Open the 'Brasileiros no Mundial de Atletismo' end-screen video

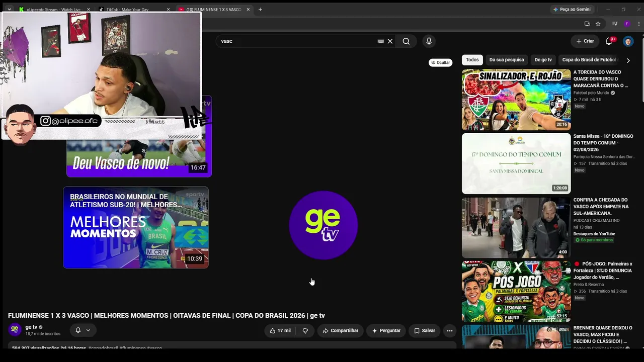[x=136, y=227]
